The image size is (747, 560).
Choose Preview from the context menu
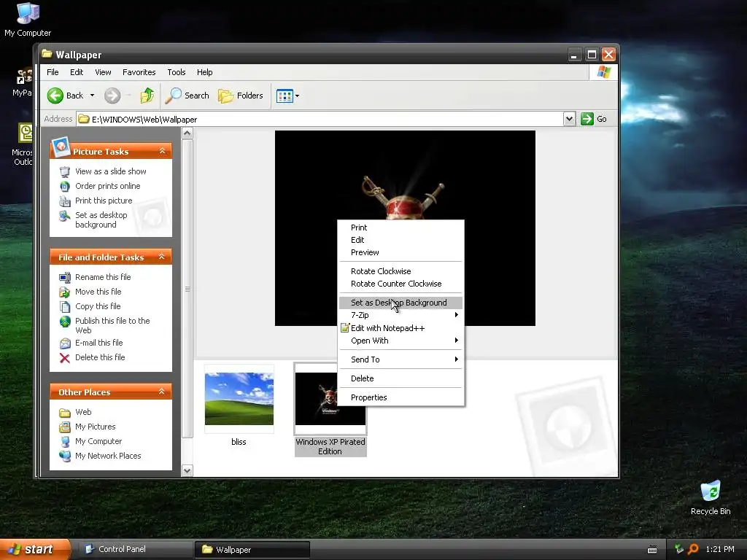point(400,252)
